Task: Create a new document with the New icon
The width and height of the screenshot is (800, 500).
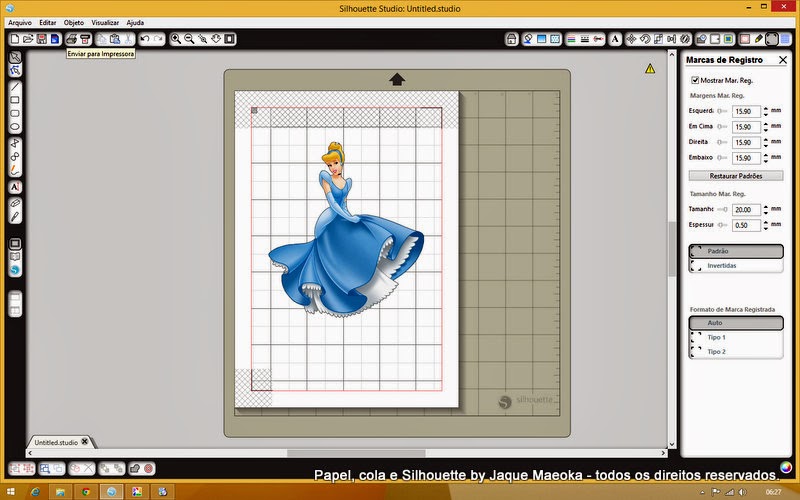Action: point(15,39)
